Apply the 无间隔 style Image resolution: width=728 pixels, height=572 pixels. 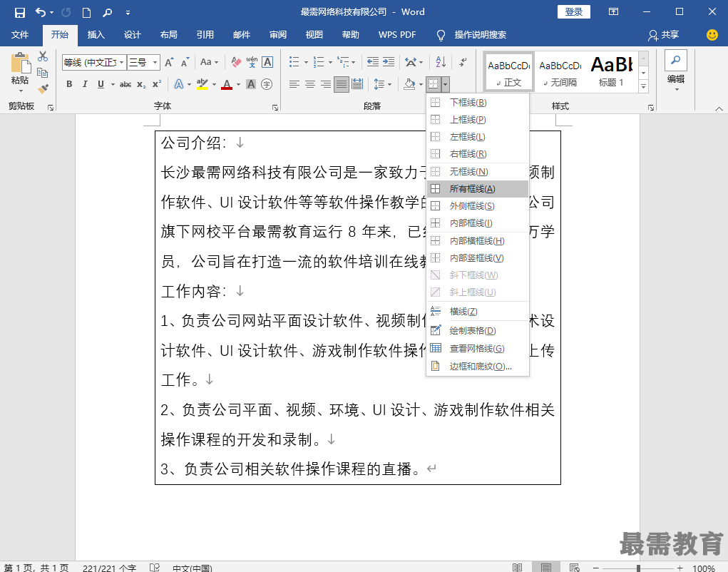pyautogui.click(x=560, y=71)
